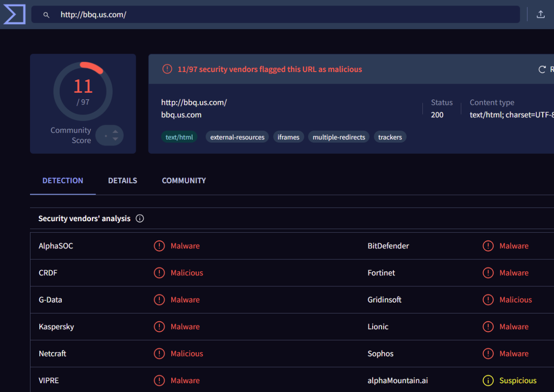Click the CRDF vendor name
The width and height of the screenshot is (554, 392).
pyautogui.click(x=48, y=273)
